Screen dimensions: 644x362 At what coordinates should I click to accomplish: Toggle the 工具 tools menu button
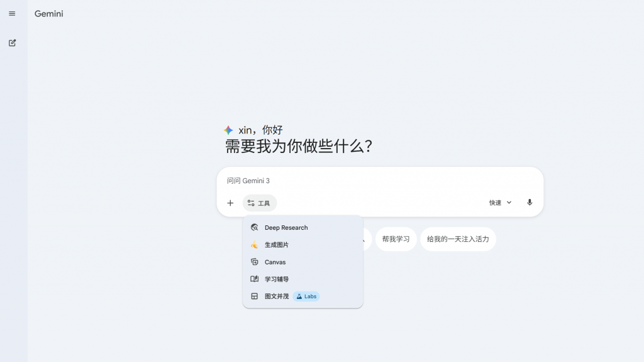pos(259,203)
